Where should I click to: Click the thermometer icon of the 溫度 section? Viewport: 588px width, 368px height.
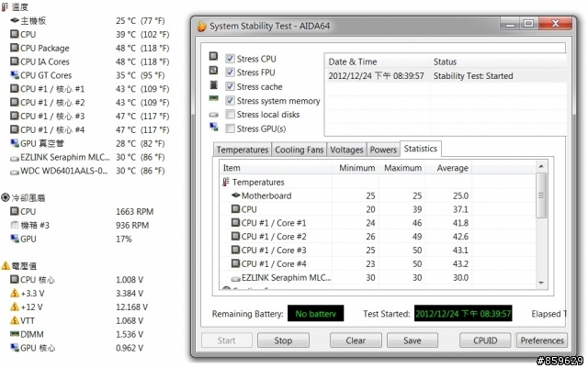[x=5, y=6]
